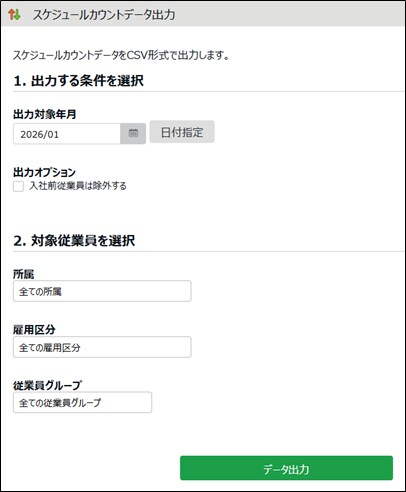Image resolution: width=406 pixels, height=492 pixels.
Task: Click the 入社前従業員は除外する label text
Action: tap(78, 186)
